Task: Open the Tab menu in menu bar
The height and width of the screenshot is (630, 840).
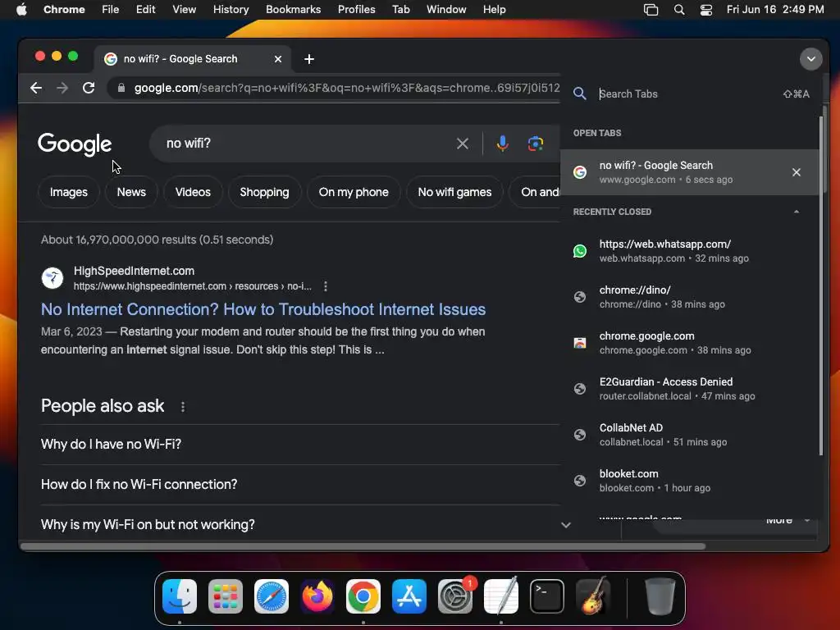Action: (400, 10)
